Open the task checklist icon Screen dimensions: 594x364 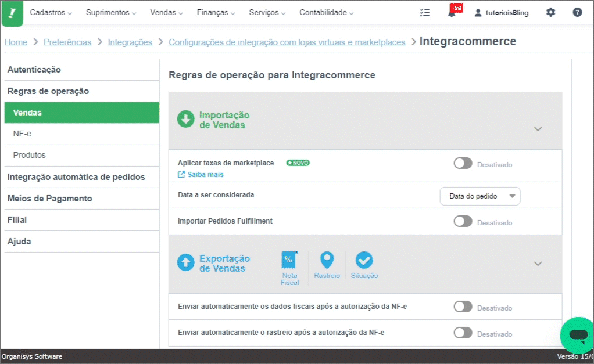coord(425,13)
